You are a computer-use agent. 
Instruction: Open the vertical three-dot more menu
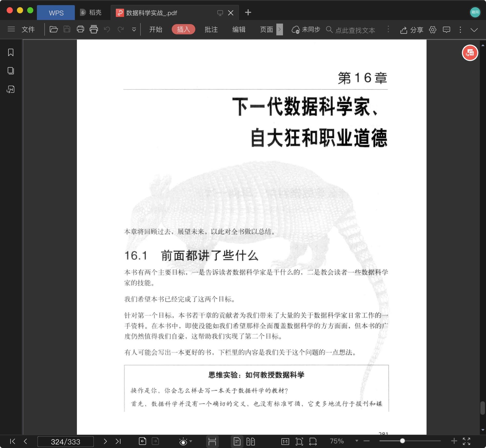[460, 30]
